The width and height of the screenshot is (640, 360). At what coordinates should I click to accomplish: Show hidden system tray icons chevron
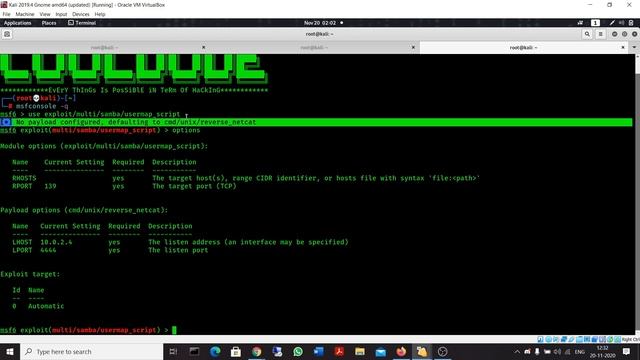click(x=517, y=351)
